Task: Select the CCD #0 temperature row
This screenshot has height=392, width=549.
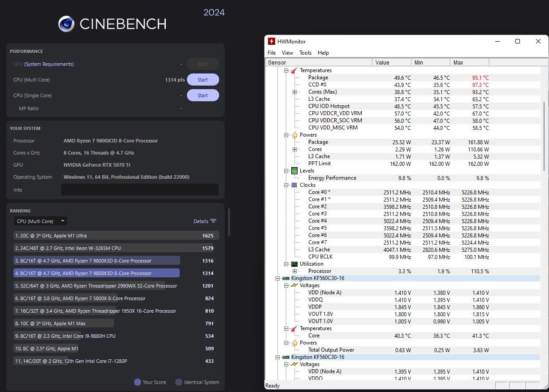Action: [x=403, y=85]
